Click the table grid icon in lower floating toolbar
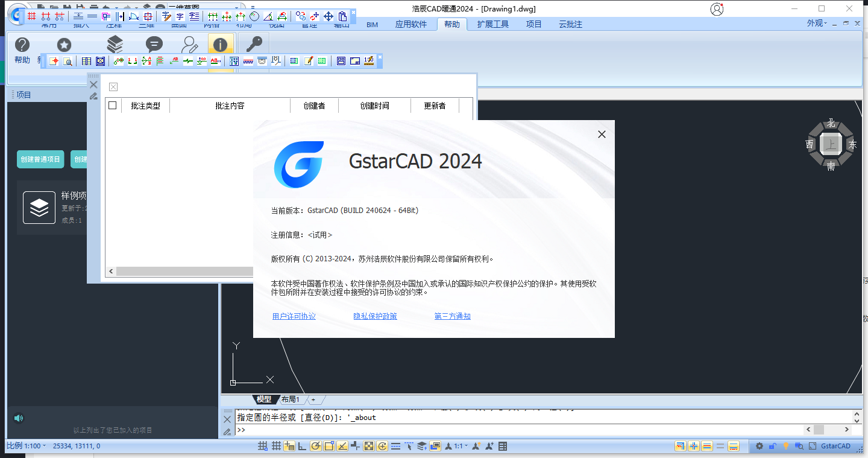The height and width of the screenshot is (458, 868). pyautogui.click(x=86, y=61)
